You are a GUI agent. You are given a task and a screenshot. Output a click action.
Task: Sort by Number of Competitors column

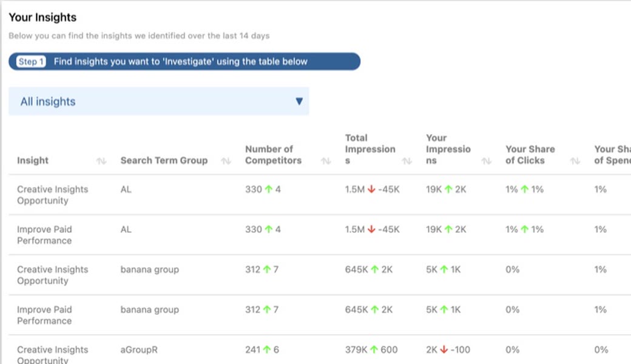[x=326, y=161]
